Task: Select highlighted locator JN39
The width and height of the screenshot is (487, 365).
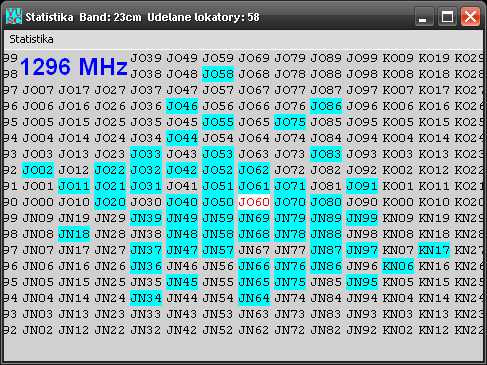Action: 146,218
